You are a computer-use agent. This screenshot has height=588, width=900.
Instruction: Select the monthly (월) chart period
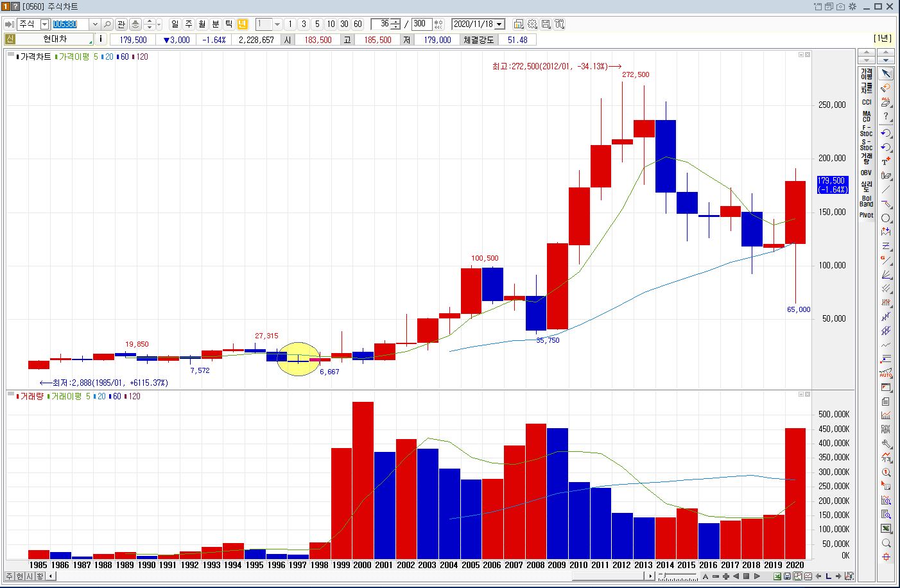(x=202, y=24)
